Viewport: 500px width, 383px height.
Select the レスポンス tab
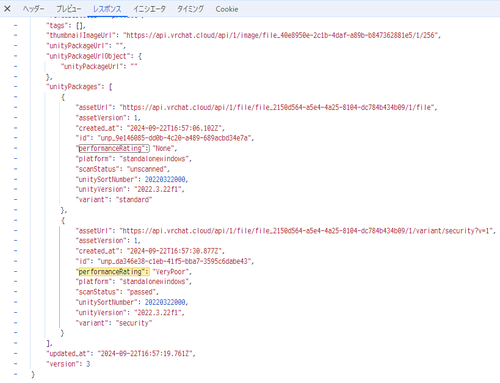[x=107, y=9]
